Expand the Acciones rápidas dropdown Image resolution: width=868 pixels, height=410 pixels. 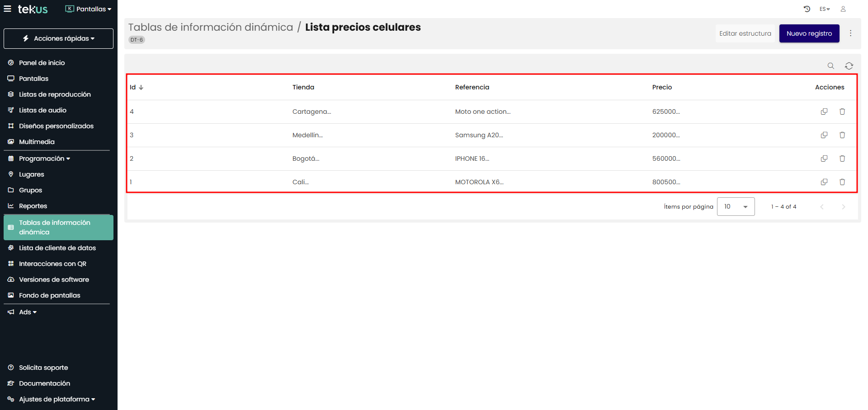click(59, 38)
